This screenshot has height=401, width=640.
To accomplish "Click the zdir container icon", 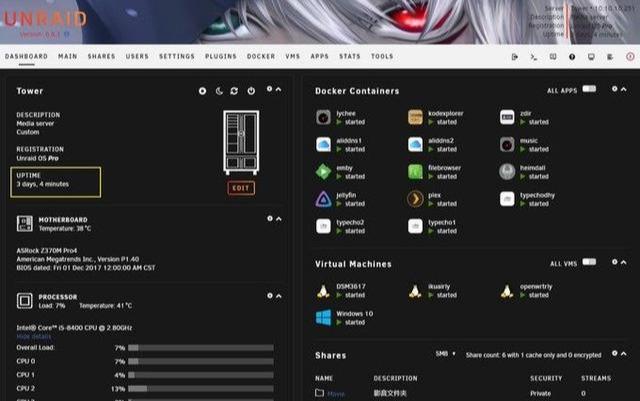I will coord(507,117).
